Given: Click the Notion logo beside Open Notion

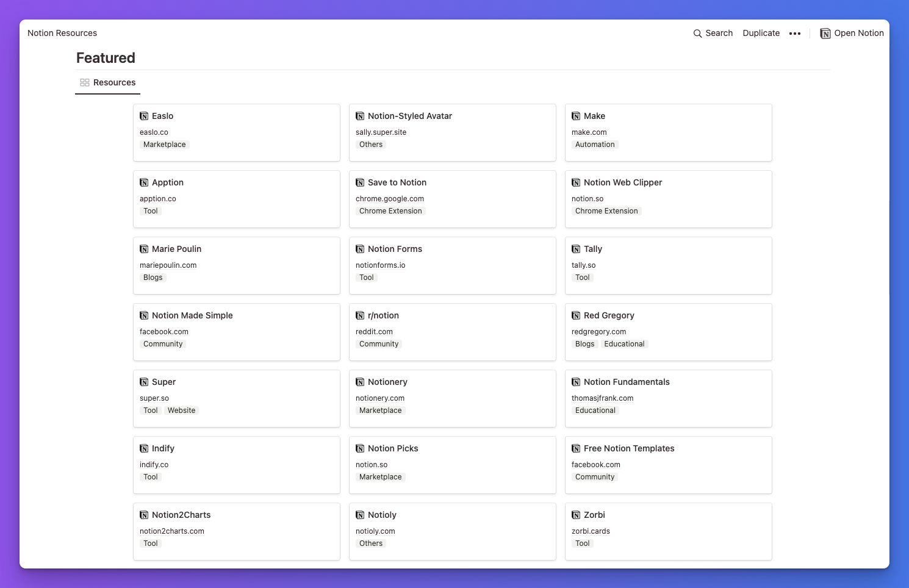Looking at the screenshot, I should tap(825, 33).
